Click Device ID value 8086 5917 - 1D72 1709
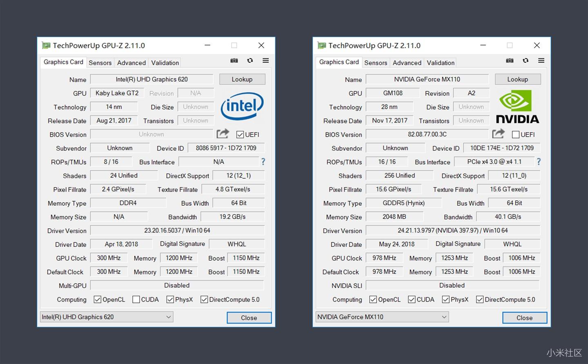The image size is (588, 364). pos(226,148)
